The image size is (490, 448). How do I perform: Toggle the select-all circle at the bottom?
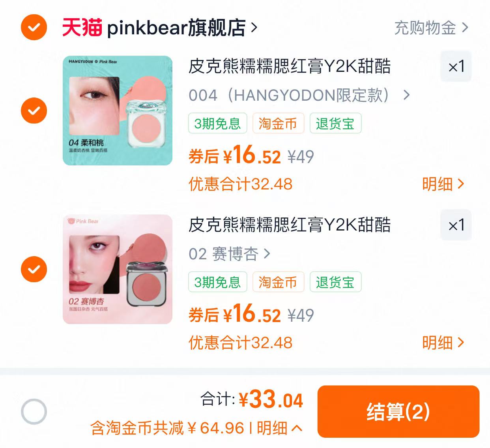click(34, 412)
